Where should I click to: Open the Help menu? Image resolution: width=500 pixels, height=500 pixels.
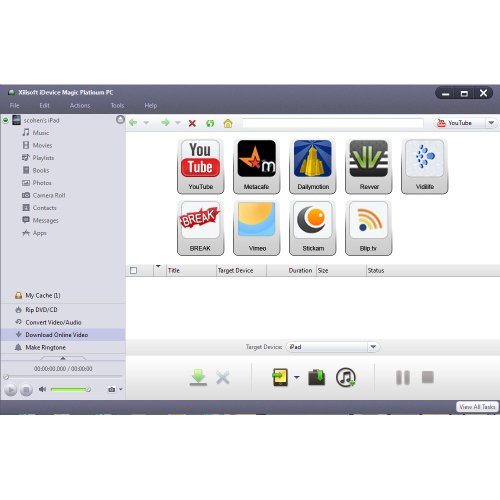coord(151,105)
